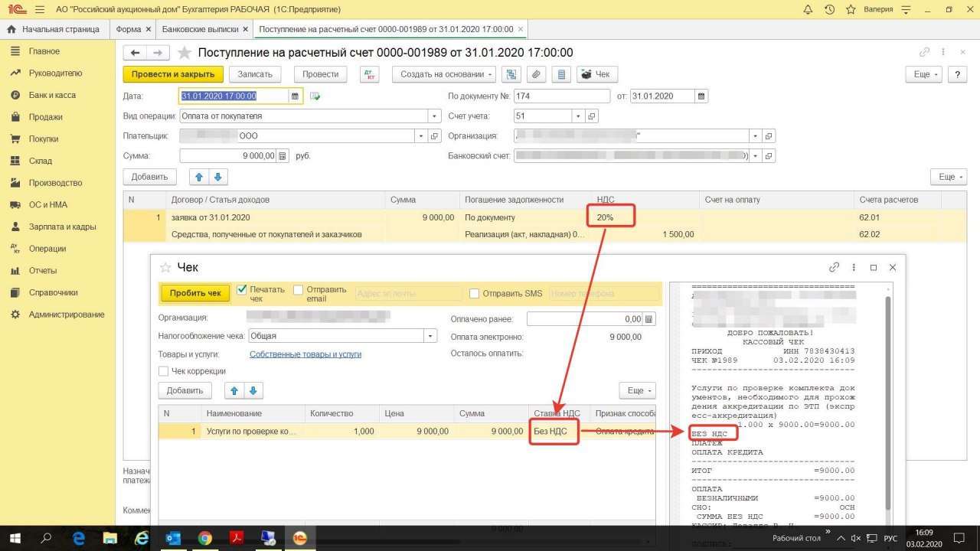Screen dimensions: 980x551
Task: Open calendar picker for Дата field
Action: tap(295, 96)
